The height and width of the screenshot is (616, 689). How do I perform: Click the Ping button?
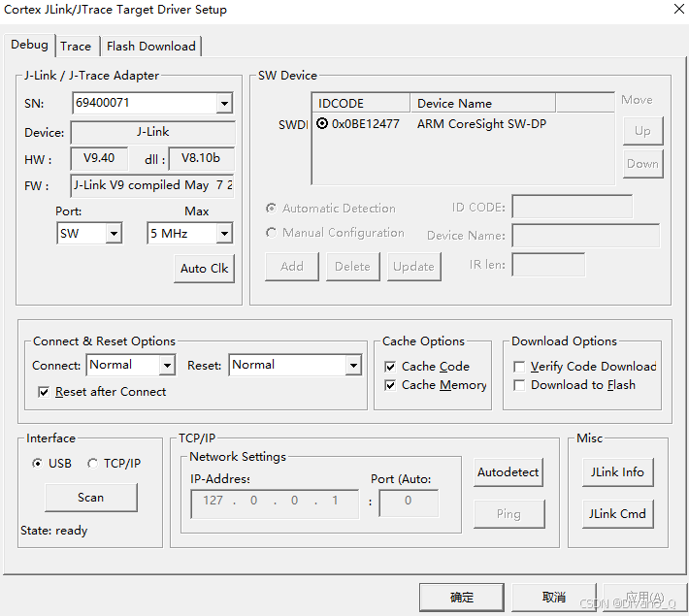509,513
